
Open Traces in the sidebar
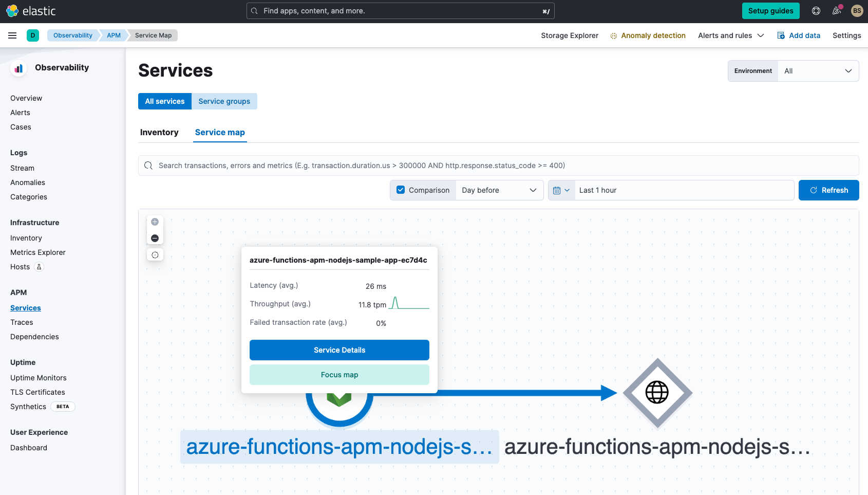coord(22,322)
